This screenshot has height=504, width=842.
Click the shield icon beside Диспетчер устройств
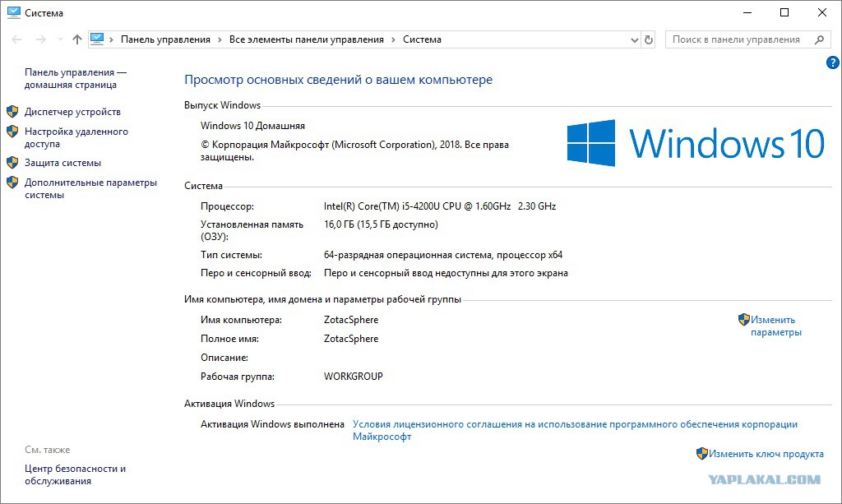12,112
